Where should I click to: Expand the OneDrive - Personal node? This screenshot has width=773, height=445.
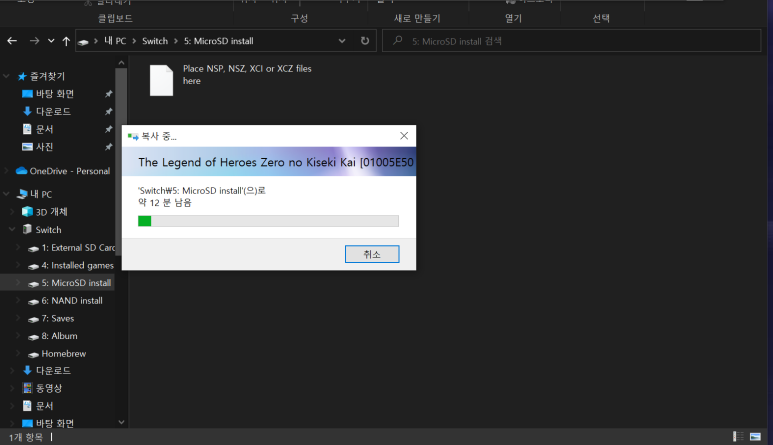pos(6,171)
